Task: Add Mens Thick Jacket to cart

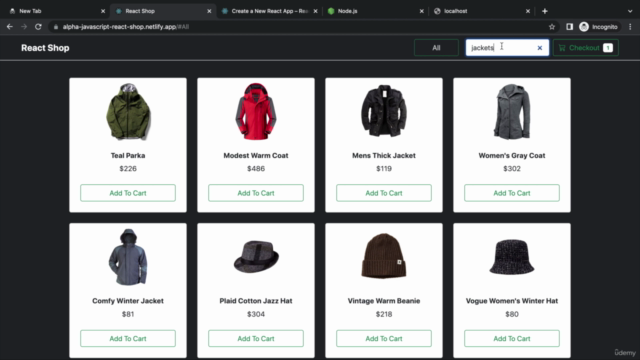Action: pyautogui.click(x=384, y=193)
